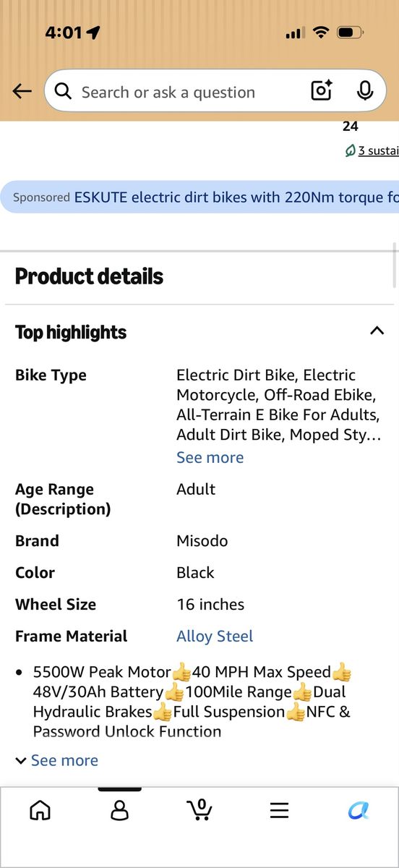Screen dimensions: 399x868
Task: Collapse the Top highlights section
Action: click(x=377, y=331)
